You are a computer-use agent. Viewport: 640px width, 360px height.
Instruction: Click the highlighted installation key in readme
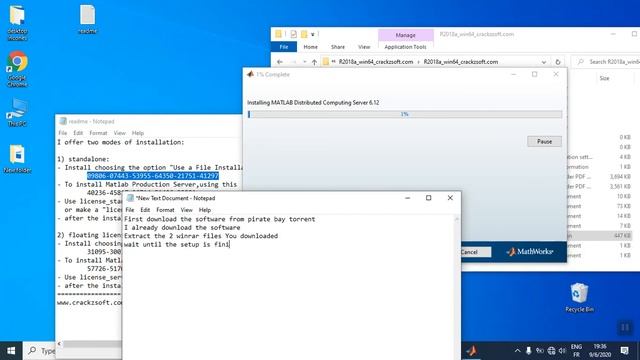(153, 176)
